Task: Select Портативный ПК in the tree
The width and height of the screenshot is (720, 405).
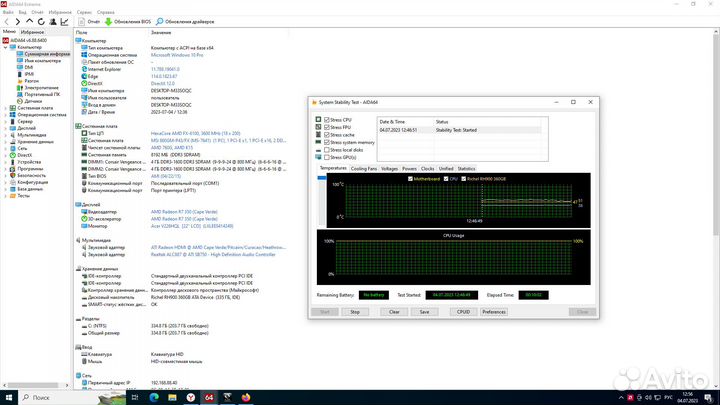Action: click(42, 94)
